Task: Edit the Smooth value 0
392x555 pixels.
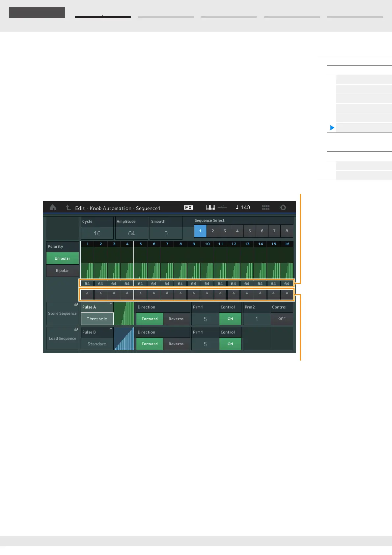Action: tap(166, 233)
